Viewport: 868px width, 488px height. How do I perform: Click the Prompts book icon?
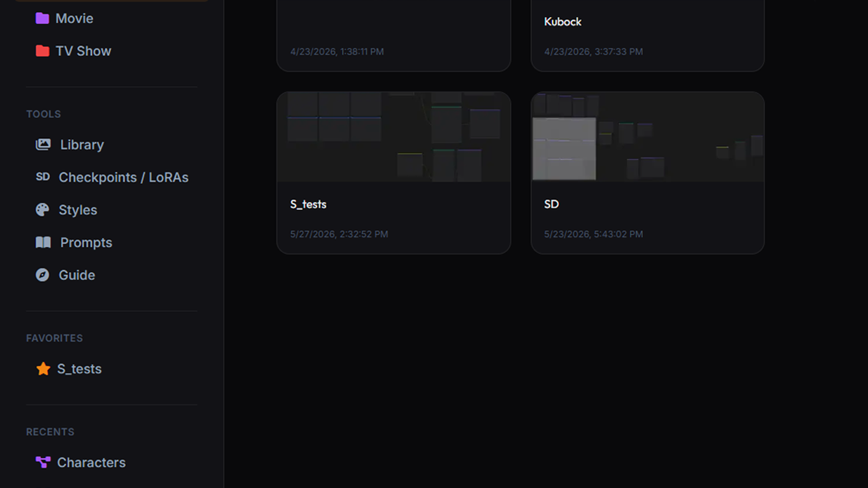tap(43, 242)
